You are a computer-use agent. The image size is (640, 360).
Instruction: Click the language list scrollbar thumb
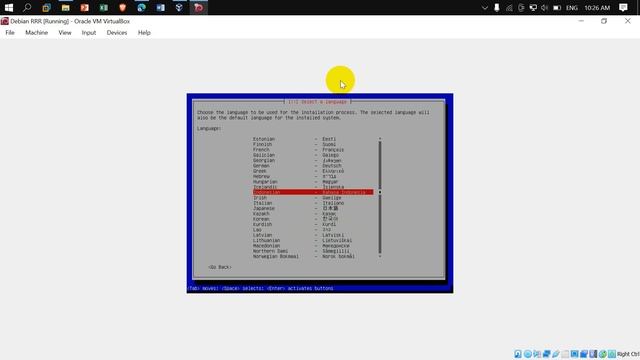[380, 192]
